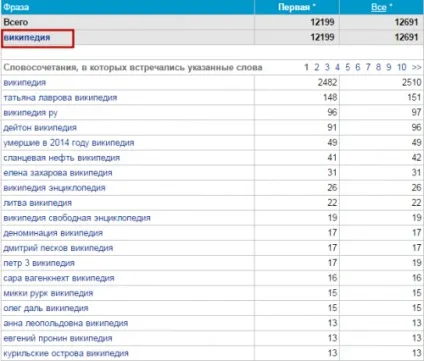424x361 pixels.
Task: Open 'петр 3 википедия' query
Action: 39,263
